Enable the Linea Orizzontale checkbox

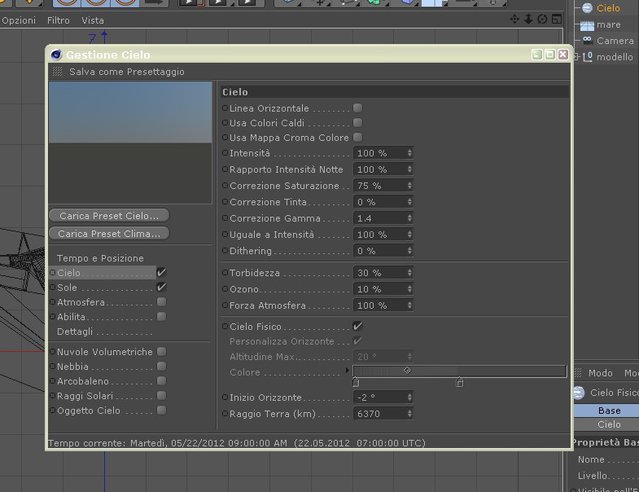357,108
